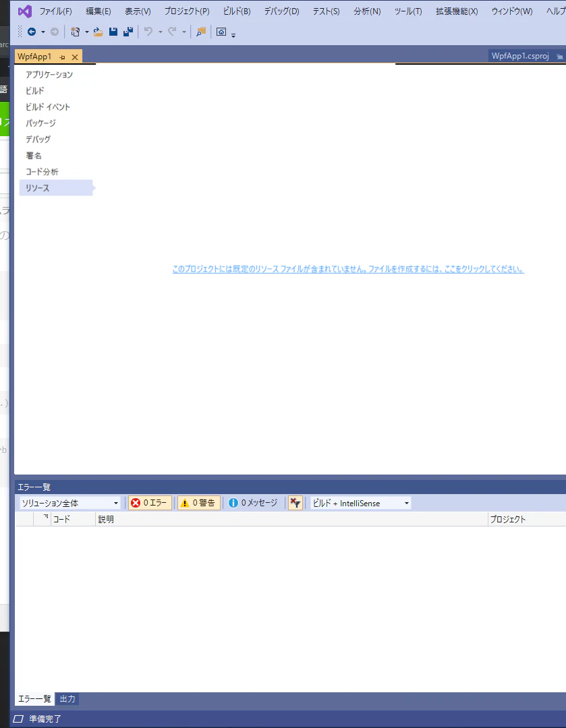The image size is (566, 728).
Task: Switch to the 出力 bottom tab
Action: pos(67,699)
